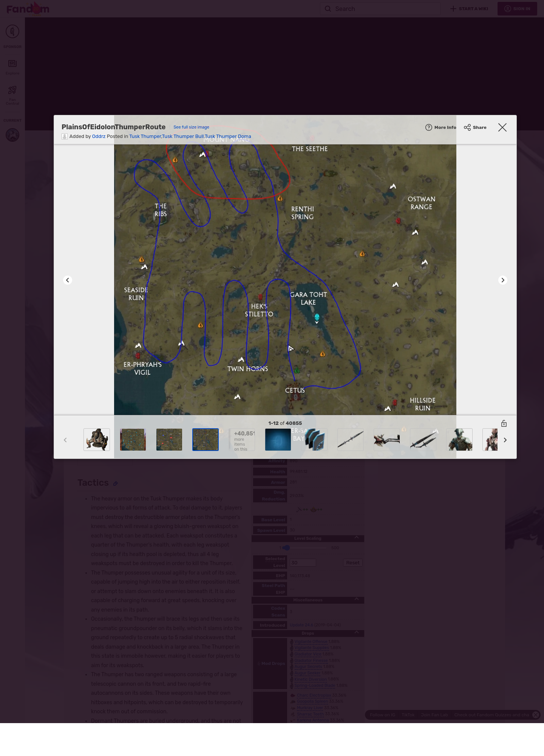This screenshot has width=544, height=756.
Task: Click the Share icon in the lightbox
Action: click(467, 127)
